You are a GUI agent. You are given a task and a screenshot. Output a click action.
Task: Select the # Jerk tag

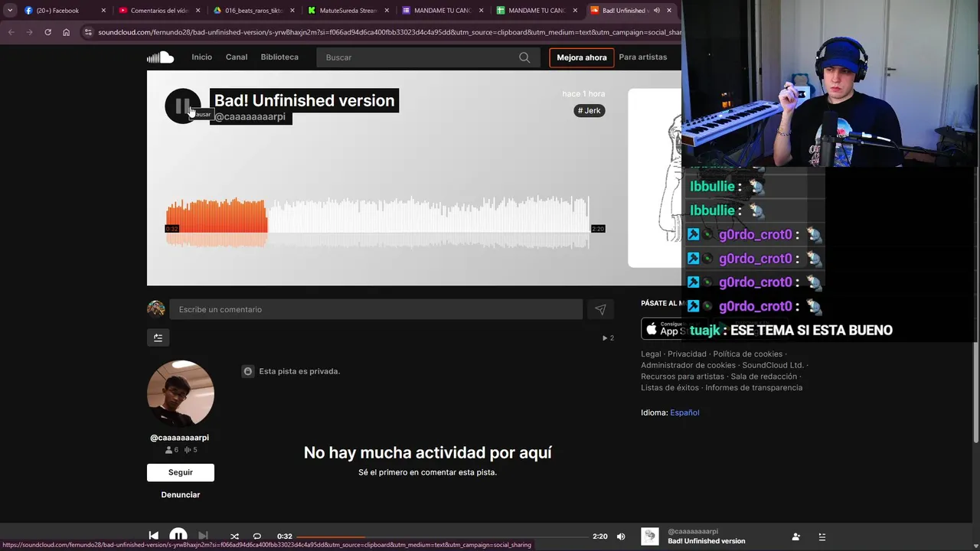590,111
